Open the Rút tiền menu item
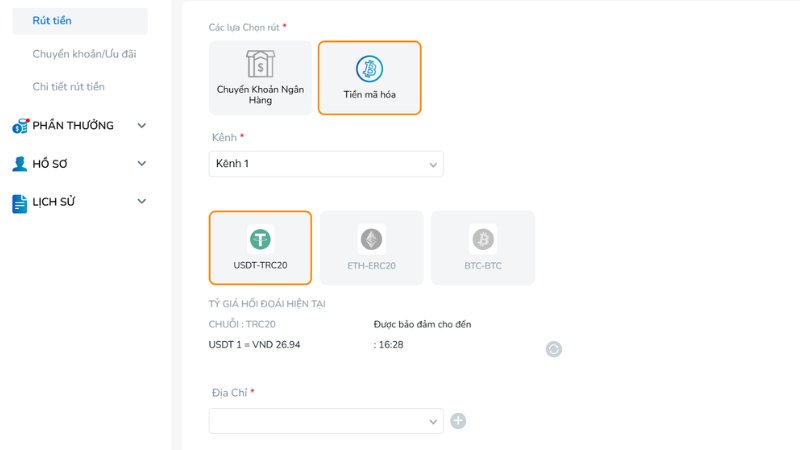 pyautogui.click(x=52, y=20)
